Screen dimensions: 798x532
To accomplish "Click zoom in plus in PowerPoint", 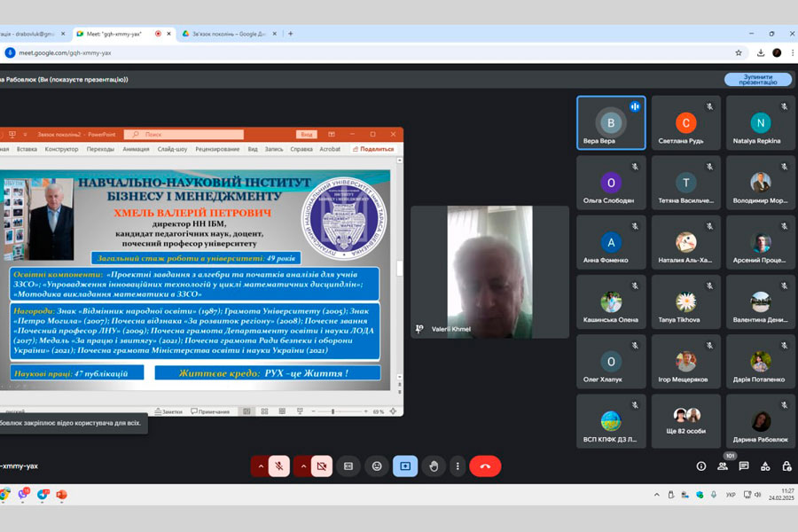I will 365,411.
